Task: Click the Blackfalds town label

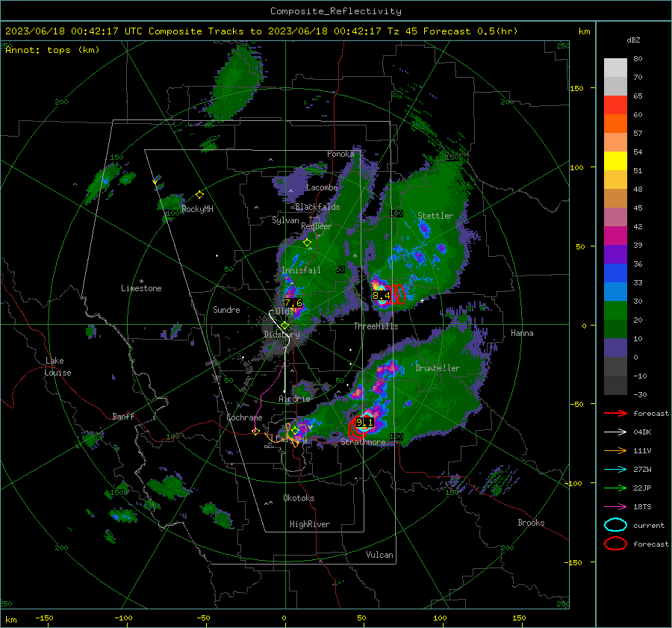Action: [x=317, y=207]
